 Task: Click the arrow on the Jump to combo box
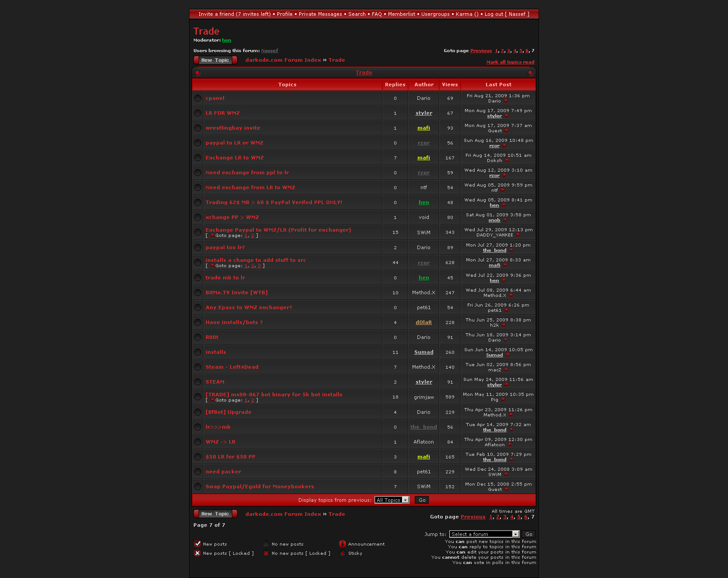515,534
